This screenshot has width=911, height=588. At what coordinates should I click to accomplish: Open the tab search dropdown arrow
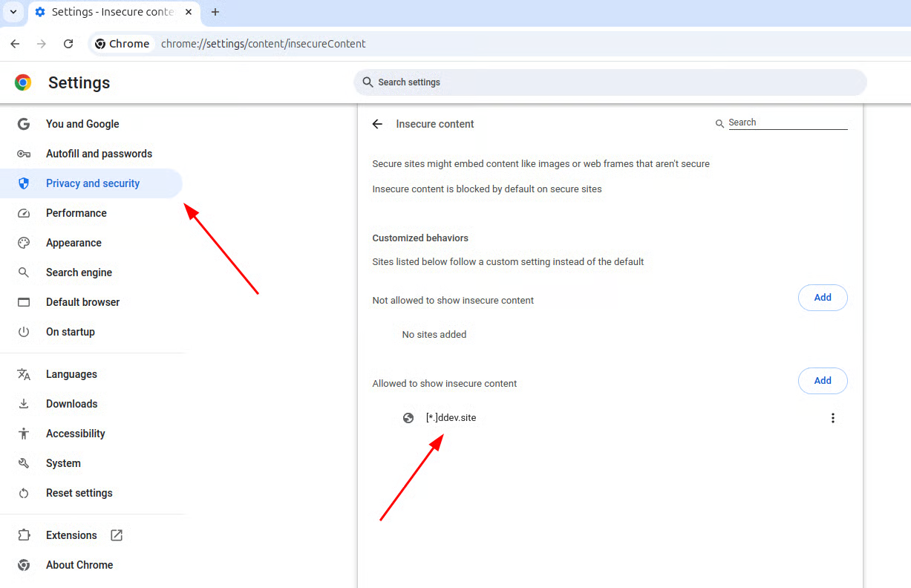coord(13,12)
